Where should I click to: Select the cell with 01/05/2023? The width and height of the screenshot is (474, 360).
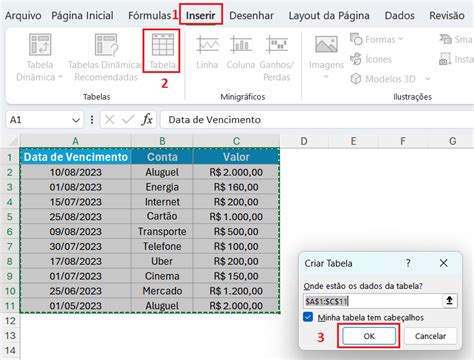[76, 306]
